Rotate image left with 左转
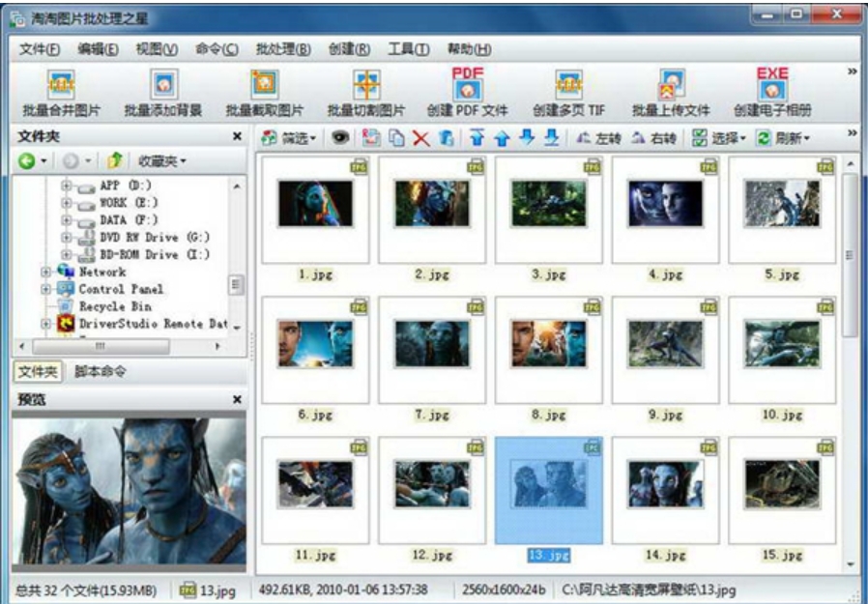Image resolution: width=868 pixels, height=604 pixels. (x=598, y=138)
